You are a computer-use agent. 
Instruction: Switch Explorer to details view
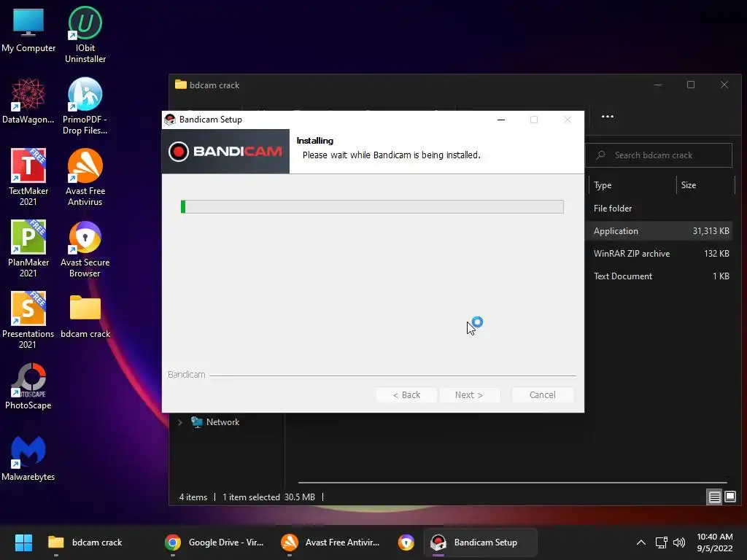point(715,497)
